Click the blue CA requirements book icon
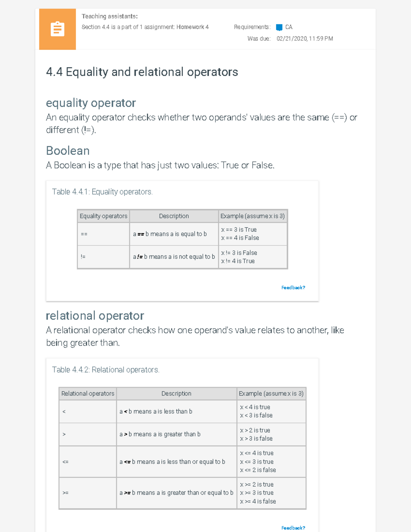Viewport: 411px width, 532px height. (279, 27)
